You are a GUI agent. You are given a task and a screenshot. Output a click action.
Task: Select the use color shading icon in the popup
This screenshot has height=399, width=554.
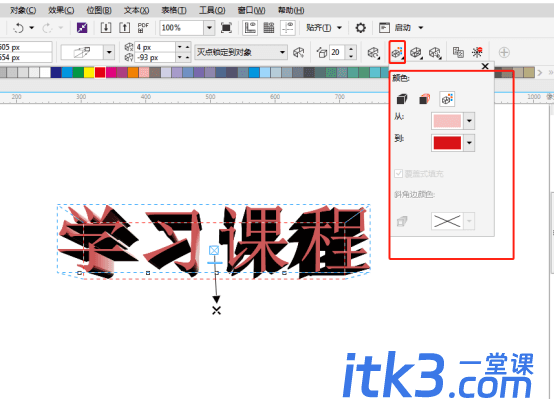click(x=447, y=99)
